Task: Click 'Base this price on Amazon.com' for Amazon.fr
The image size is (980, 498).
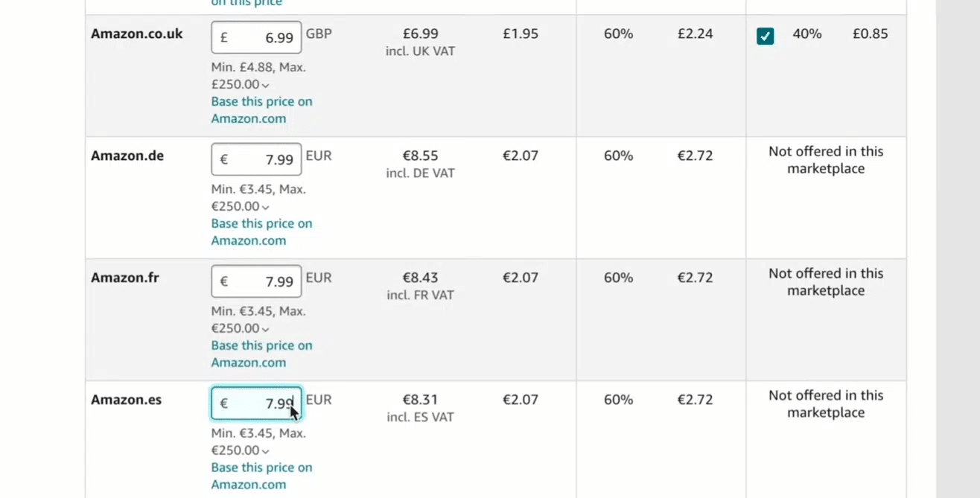Action: [x=261, y=354]
